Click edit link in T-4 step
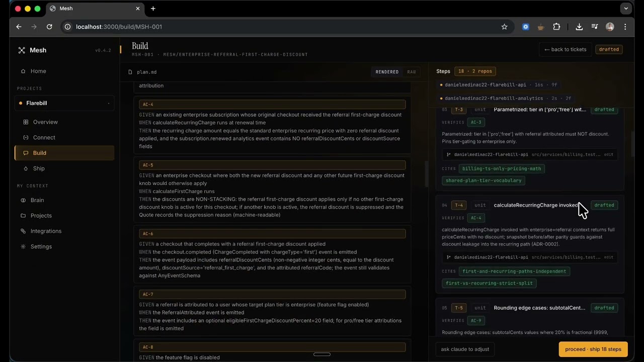Screen dimensions: 644x362 click(x=608, y=257)
